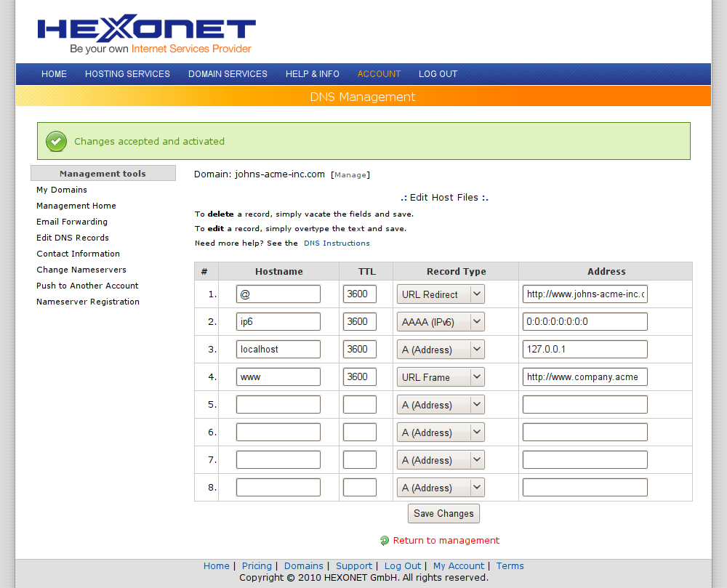727x588 pixels.
Task: Open Record Type dropdown for localhost row
Action: click(441, 350)
